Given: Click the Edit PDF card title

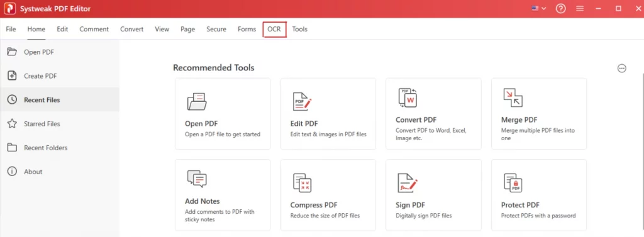Looking at the screenshot, I should pos(304,124).
